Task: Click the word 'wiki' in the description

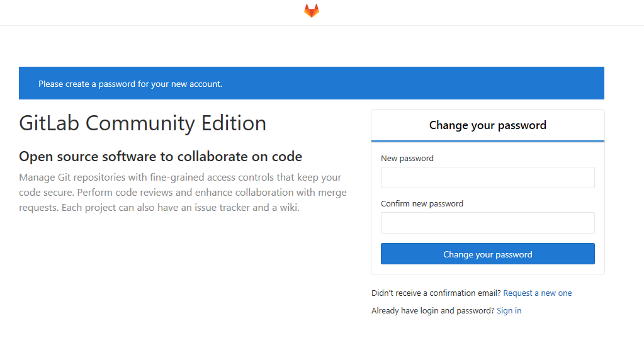Action: 286,208
